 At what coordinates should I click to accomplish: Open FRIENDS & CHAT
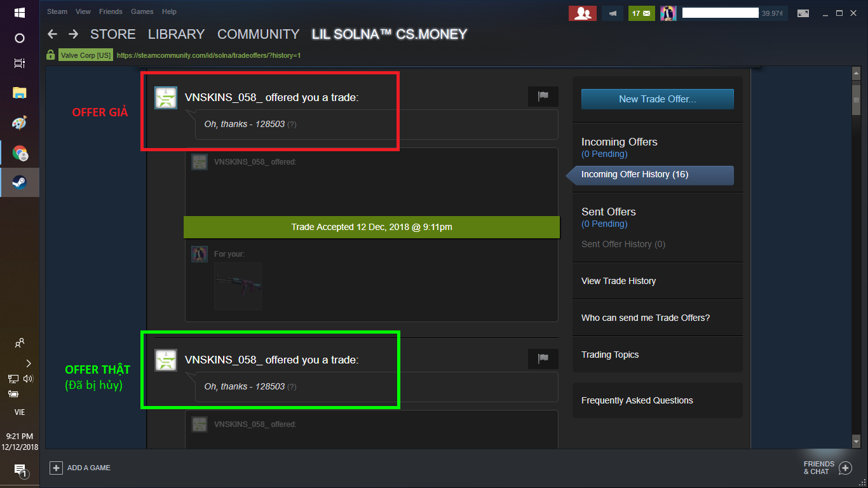pyautogui.click(x=827, y=468)
